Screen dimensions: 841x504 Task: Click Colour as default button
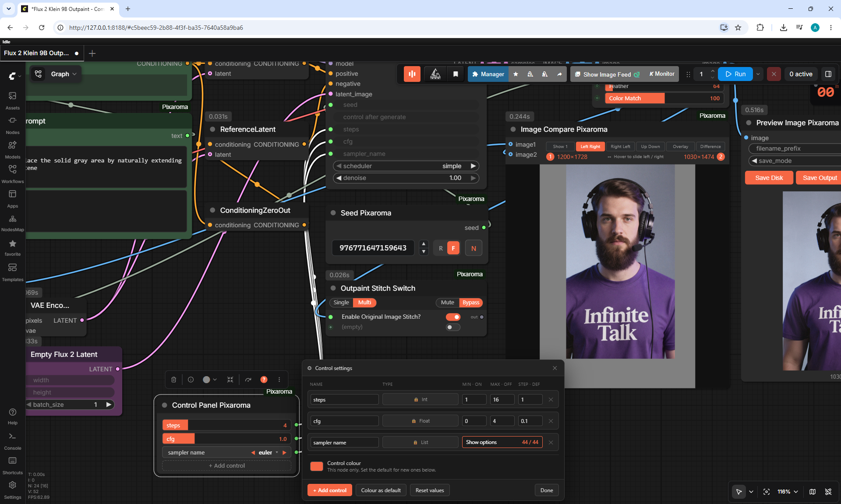pyautogui.click(x=381, y=490)
